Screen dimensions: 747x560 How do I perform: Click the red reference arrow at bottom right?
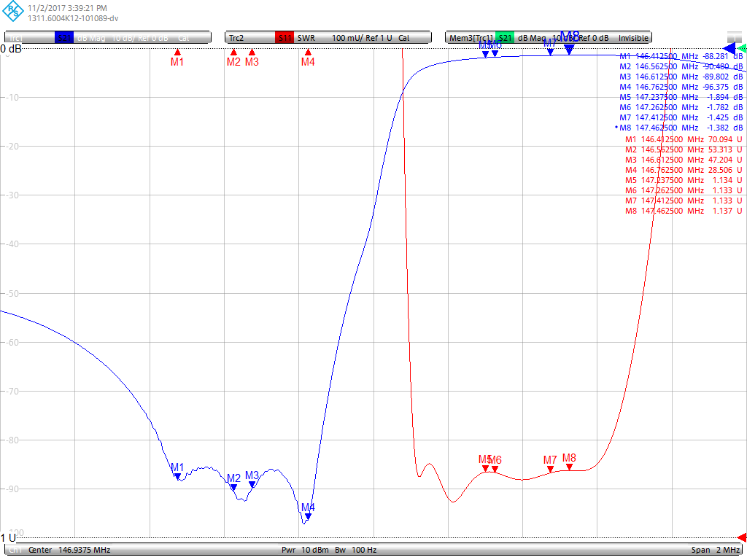742,537
